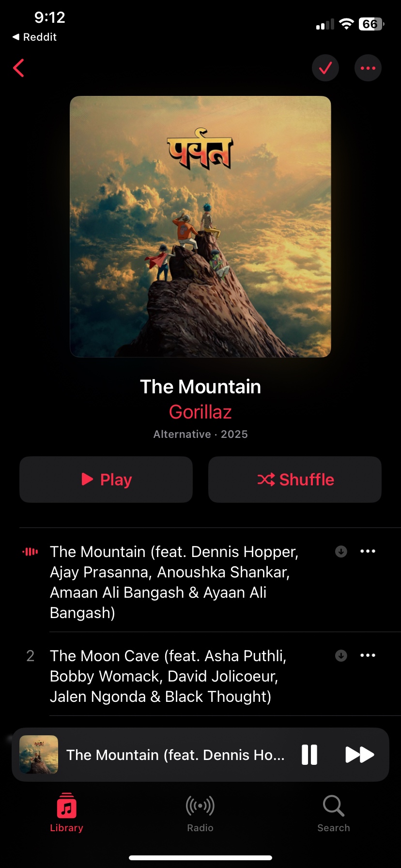Switch to the Library tab
Image resolution: width=401 pixels, height=868 pixels.
click(x=67, y=813)
